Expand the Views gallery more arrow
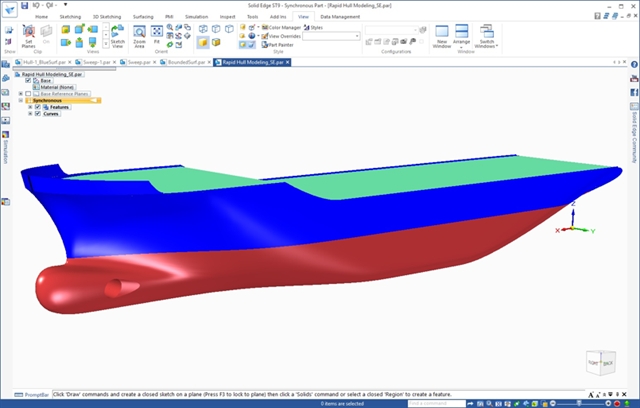This screenshot has width=640, height=408. coord(106,45)
